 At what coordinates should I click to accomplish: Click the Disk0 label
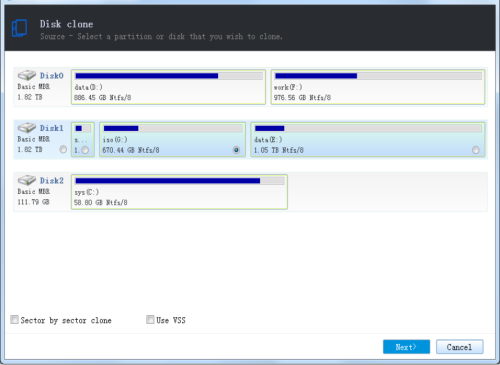[x=52, y=76]
